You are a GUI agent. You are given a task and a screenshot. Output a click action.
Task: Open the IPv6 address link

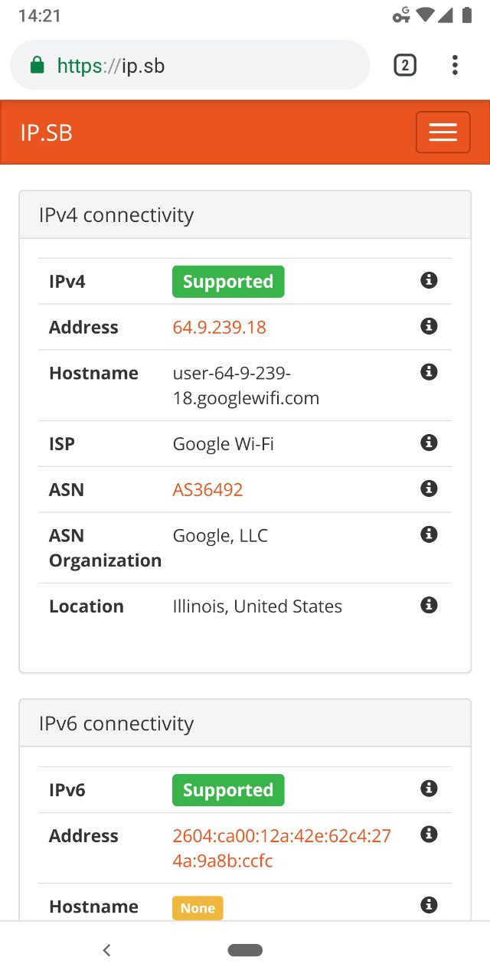(x=281, y=848)
